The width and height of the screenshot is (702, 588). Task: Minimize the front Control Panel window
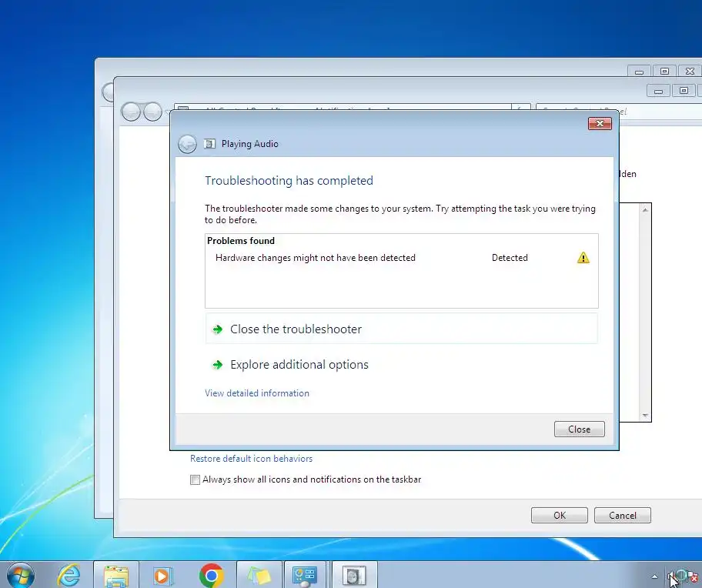[658, 91]
